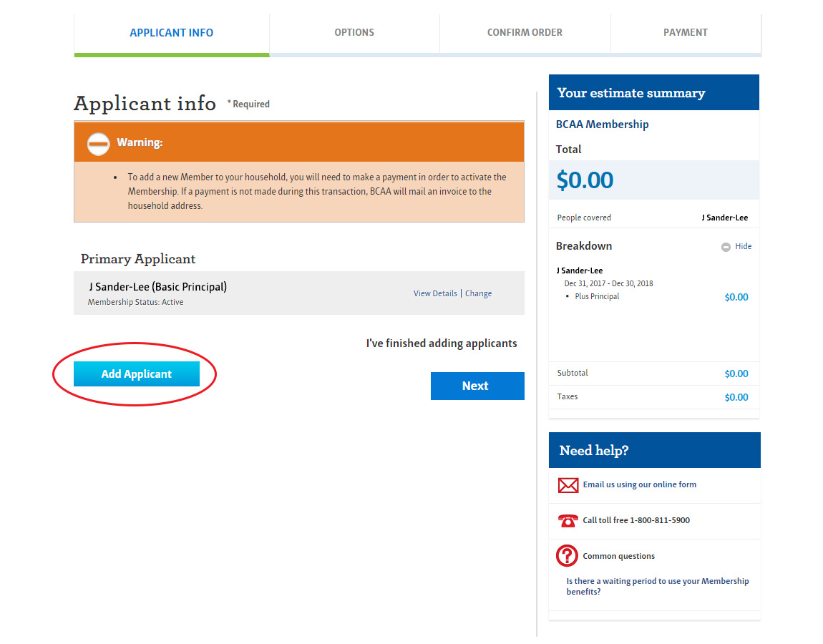Image resolution: width=823 pixels, height=644 pixels.
Task: Select the Payment tab
Action: coord(685,33)
